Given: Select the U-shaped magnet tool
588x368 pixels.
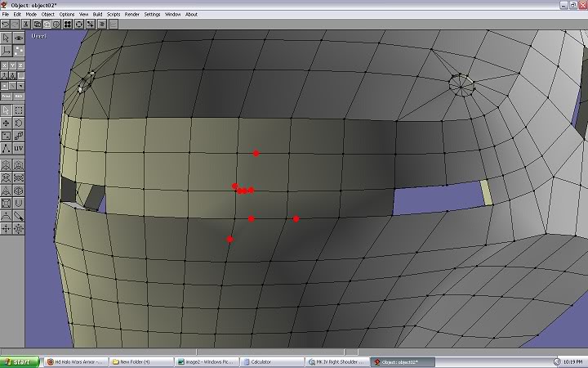Looking at the screenshot, I should coord(18,203).
